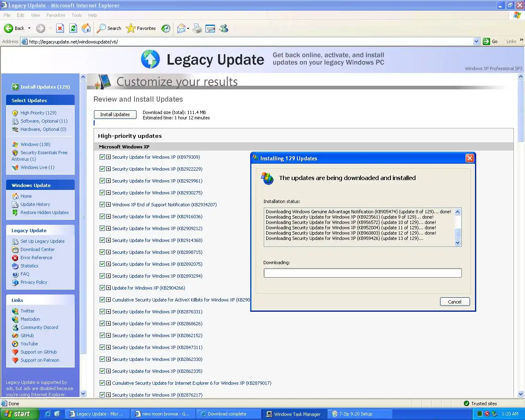Go to the Home page icon
Image resolution: width=525 pixels, height=420 pixels.
[86, 28]
